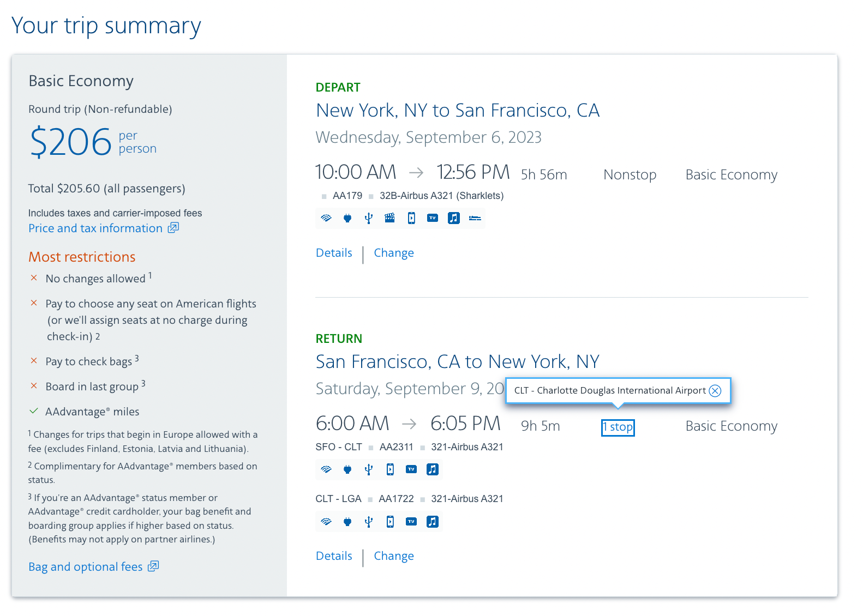Click CLT Charlotte Douglas airport tooltip text
Image resolution: width=863 pixels, height=616 pixels.
pyautogui.click(x=610, y=390)
